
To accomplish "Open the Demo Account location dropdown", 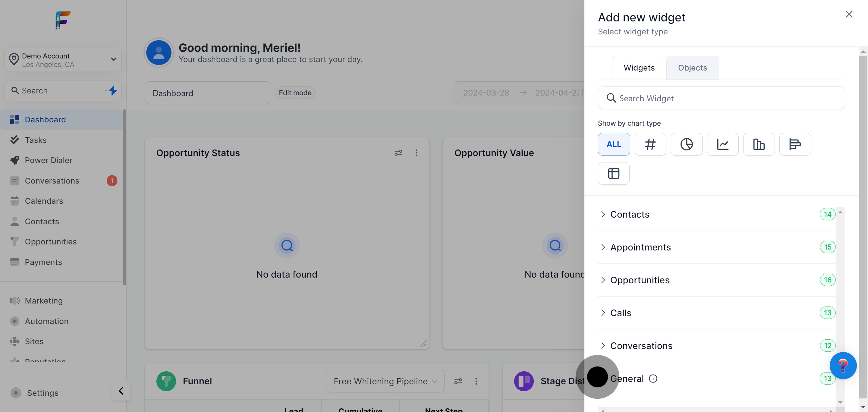I will click(63, 60).
